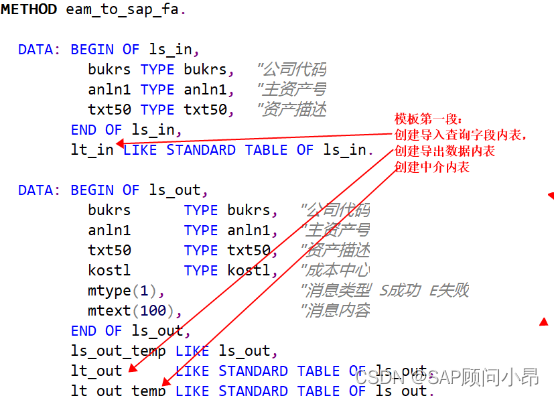Click the comment 成本中心
The width and height of the screenshot is (554, 396).
coord(335,271)
